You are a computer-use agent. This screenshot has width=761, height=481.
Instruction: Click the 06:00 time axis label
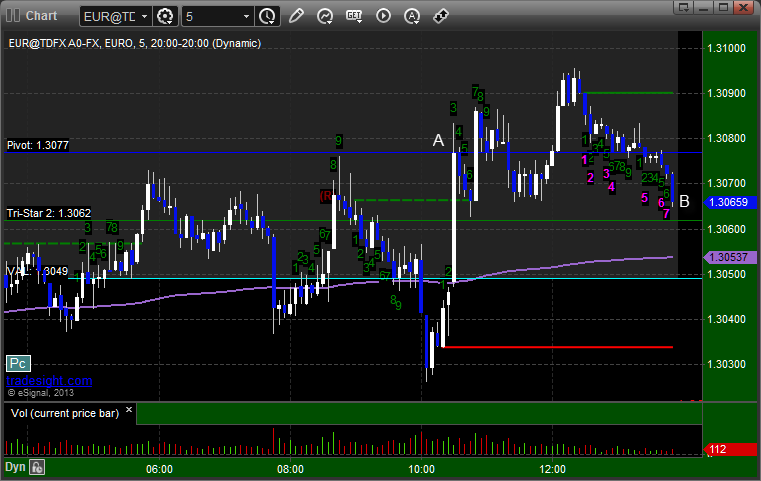[x=159, y=469]
